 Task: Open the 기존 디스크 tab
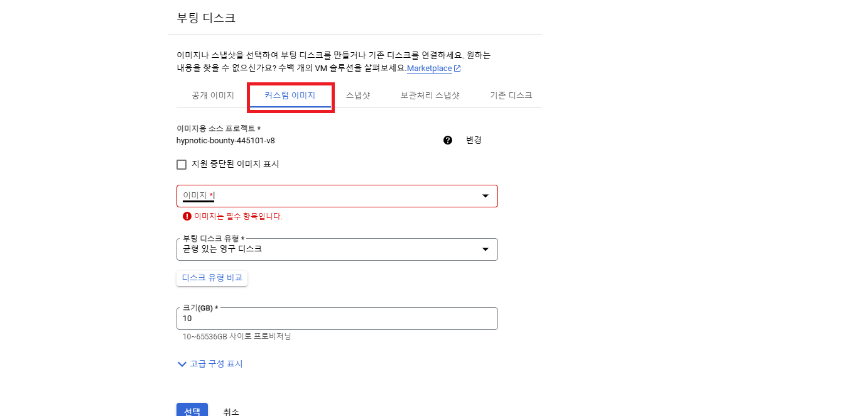[511, 96]
